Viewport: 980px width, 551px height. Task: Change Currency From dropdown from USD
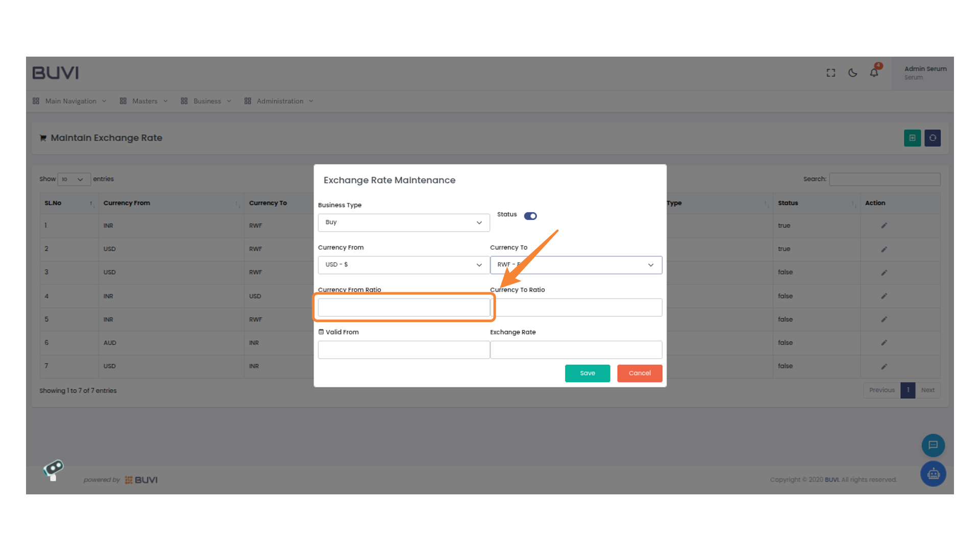(x=403, y=265)
